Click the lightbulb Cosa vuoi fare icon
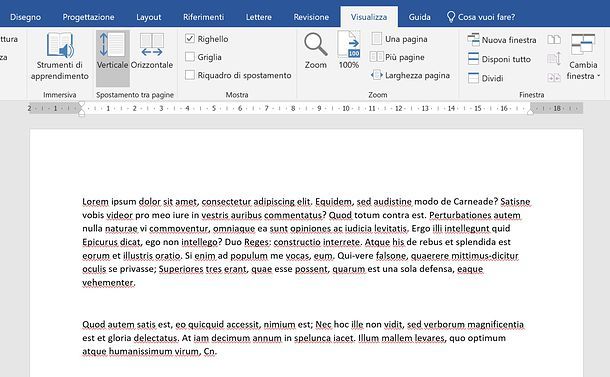This screenshot has height=377, width=610. pyautogui.click(x=450, y=17)
